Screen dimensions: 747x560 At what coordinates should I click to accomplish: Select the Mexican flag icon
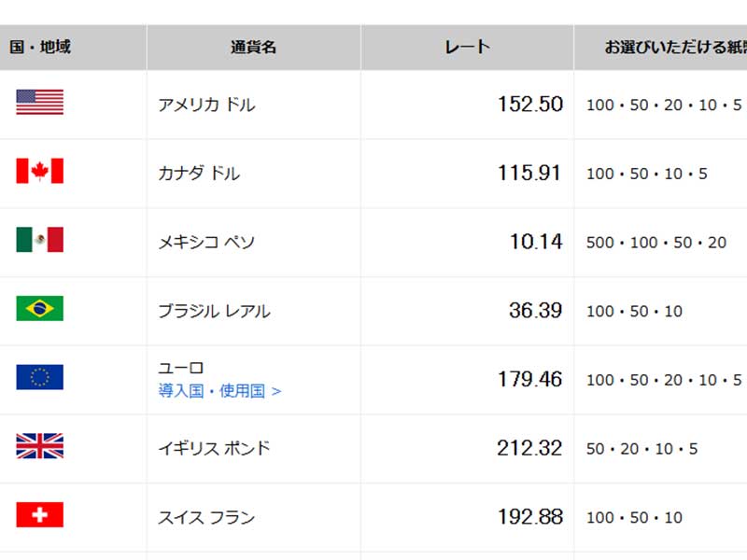coord(38,241)
